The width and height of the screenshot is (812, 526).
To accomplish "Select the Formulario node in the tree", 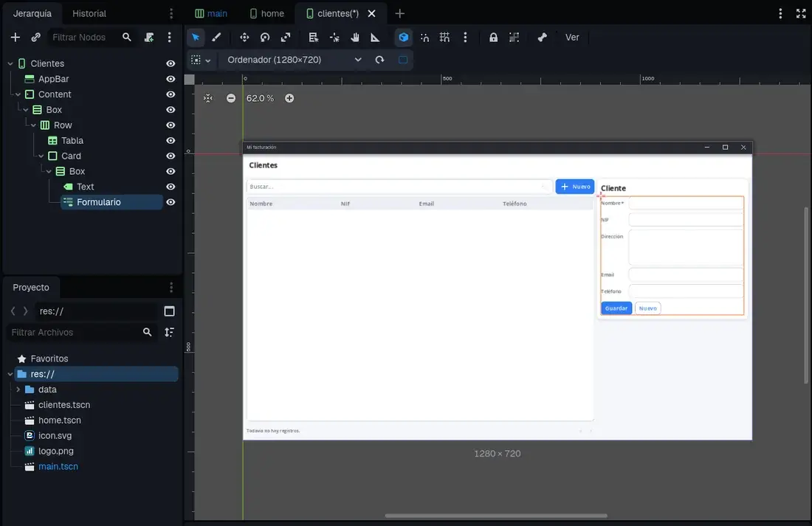I will (x=99, y=202).
